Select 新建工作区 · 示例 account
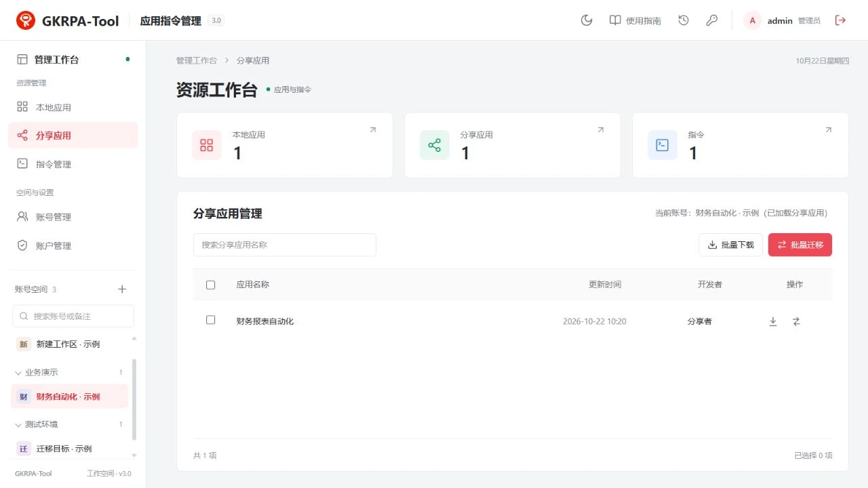 (69, 344)
